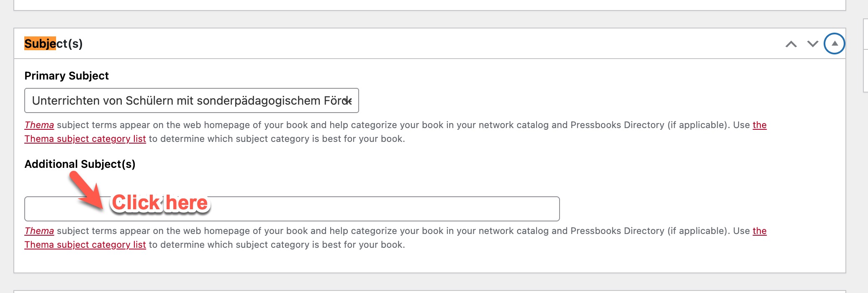Click the Additional Subject(s) field label
The height and width of the screenshot is (293, 868).
pos(80,164)
